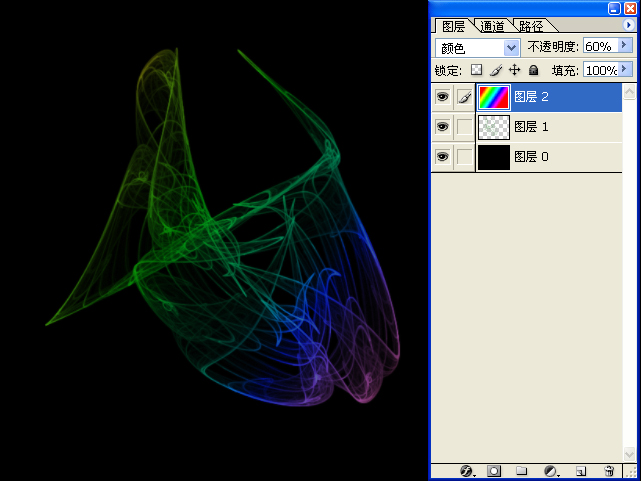Close the layers palette window

click(x=630, y=8)
